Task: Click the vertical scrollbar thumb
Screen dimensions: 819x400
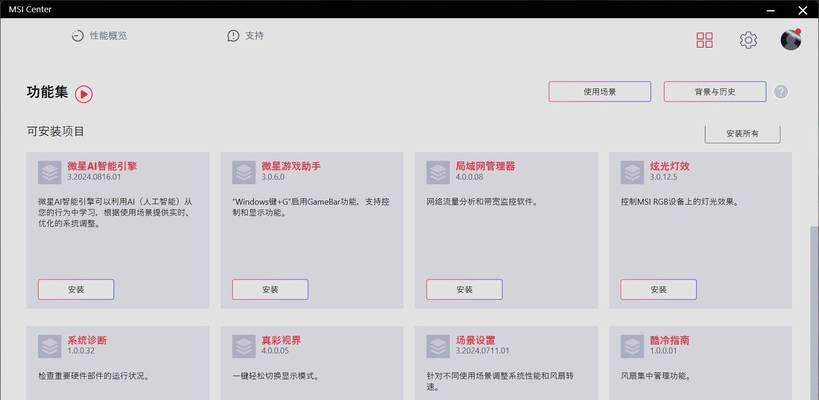Action: coord(815,312)
